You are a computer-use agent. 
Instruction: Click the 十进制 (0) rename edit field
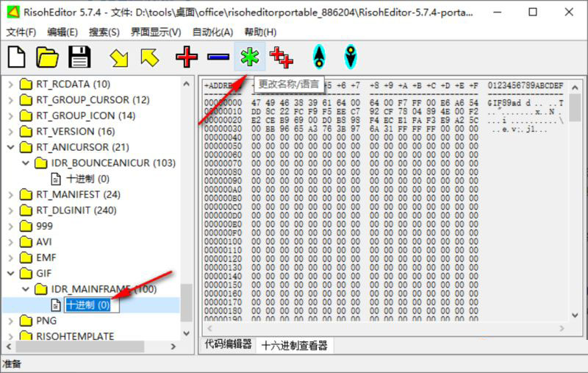coord(92,305)
